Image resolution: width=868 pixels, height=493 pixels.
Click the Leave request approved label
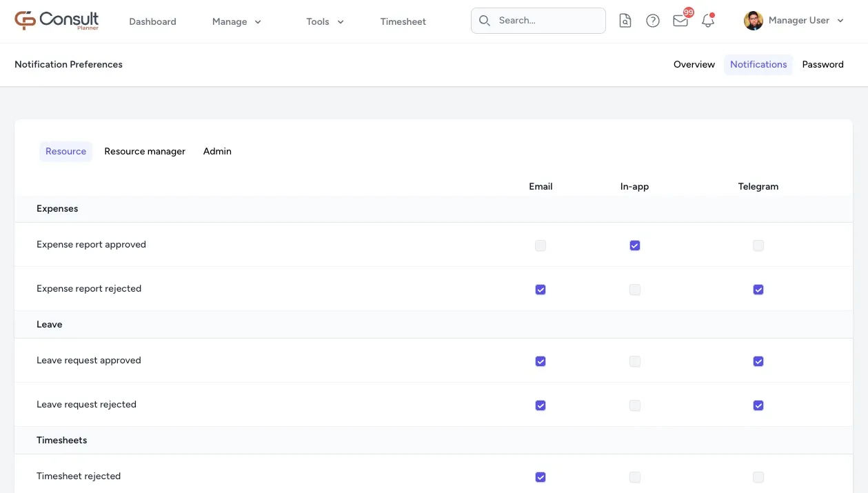89,361
